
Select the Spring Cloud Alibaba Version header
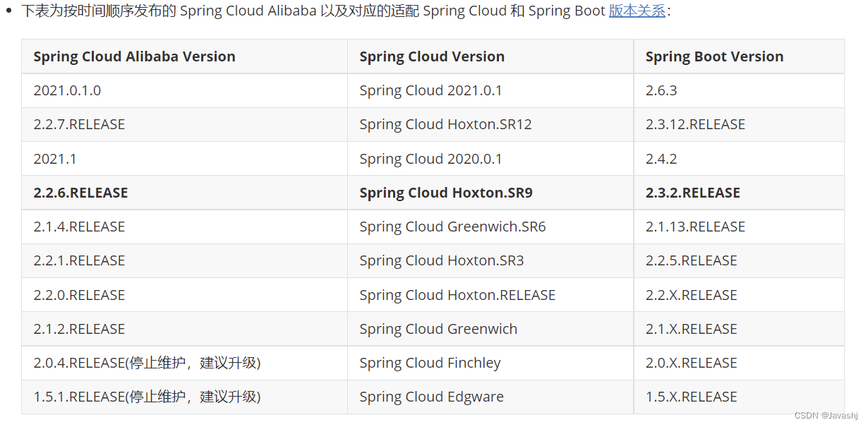(184, 56)
